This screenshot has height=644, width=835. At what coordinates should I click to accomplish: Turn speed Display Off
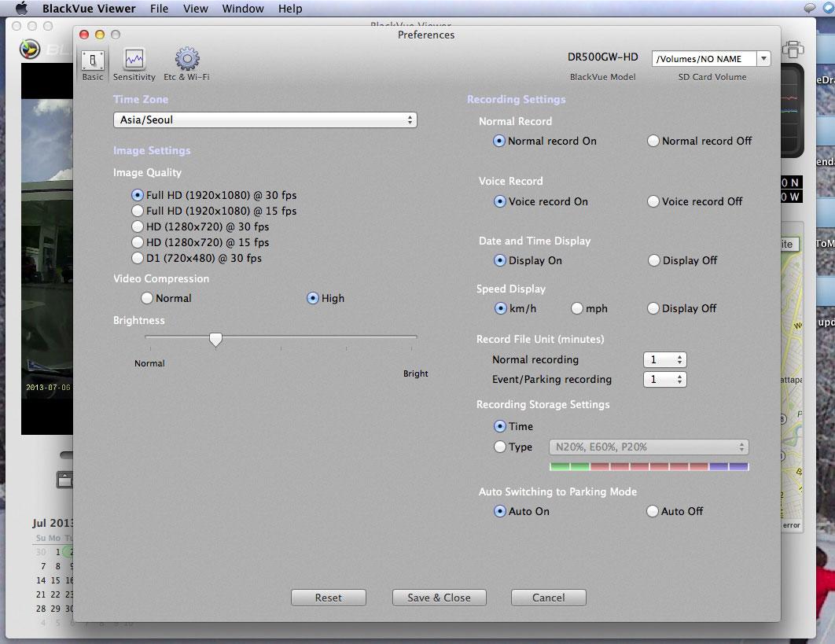point(653,308)
